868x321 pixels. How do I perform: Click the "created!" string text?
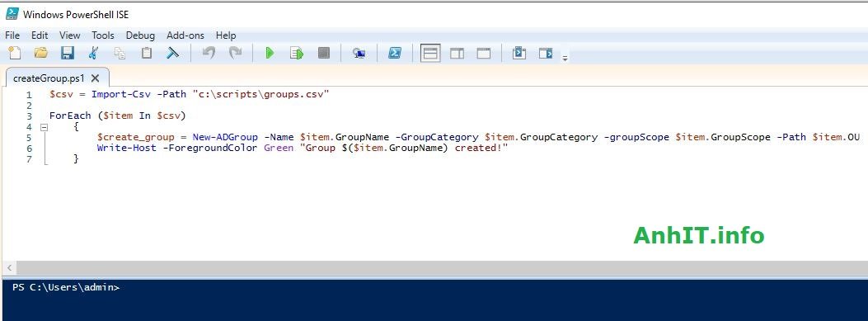point(481,148)
